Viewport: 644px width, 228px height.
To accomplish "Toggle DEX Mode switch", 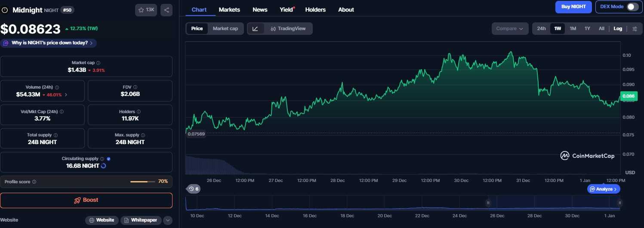I will coord(632,7).
